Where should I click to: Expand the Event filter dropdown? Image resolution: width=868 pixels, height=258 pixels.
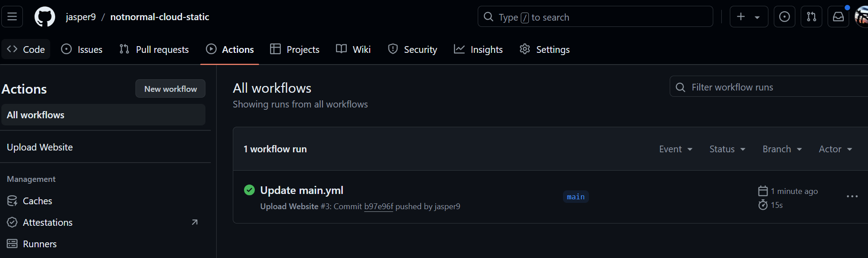coord(676,149)
